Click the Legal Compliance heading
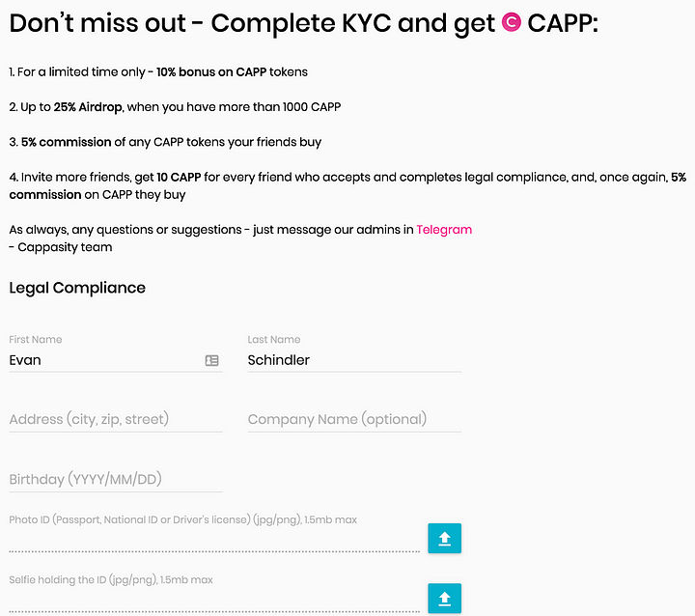This screenshot has height=616, width=695. [x=77, y=288]
